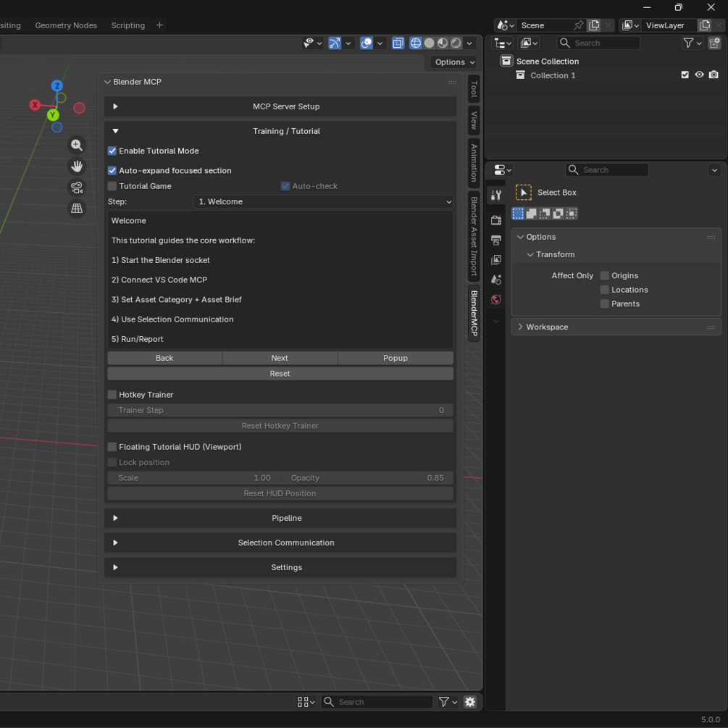Open the Scene properties tab icon
The width and height of the screenshot is (728, 728).
[496, 280]
